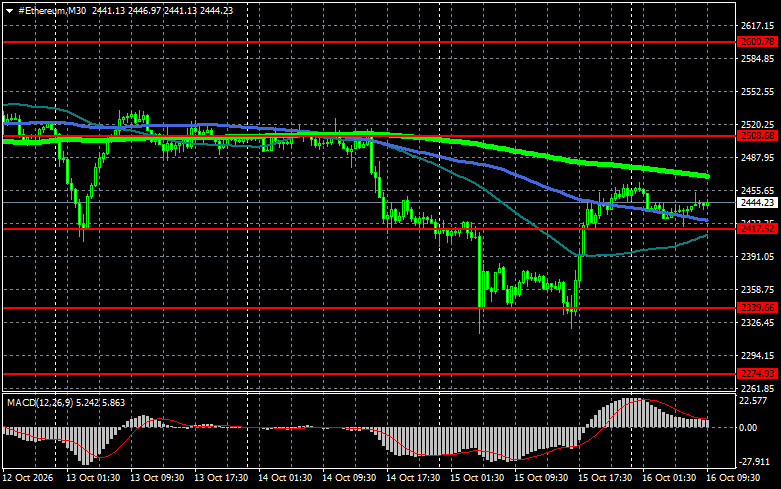Click the right end of the thick green moving average
The width and height of the screenshot is (781, 489).
coord(707,176)
